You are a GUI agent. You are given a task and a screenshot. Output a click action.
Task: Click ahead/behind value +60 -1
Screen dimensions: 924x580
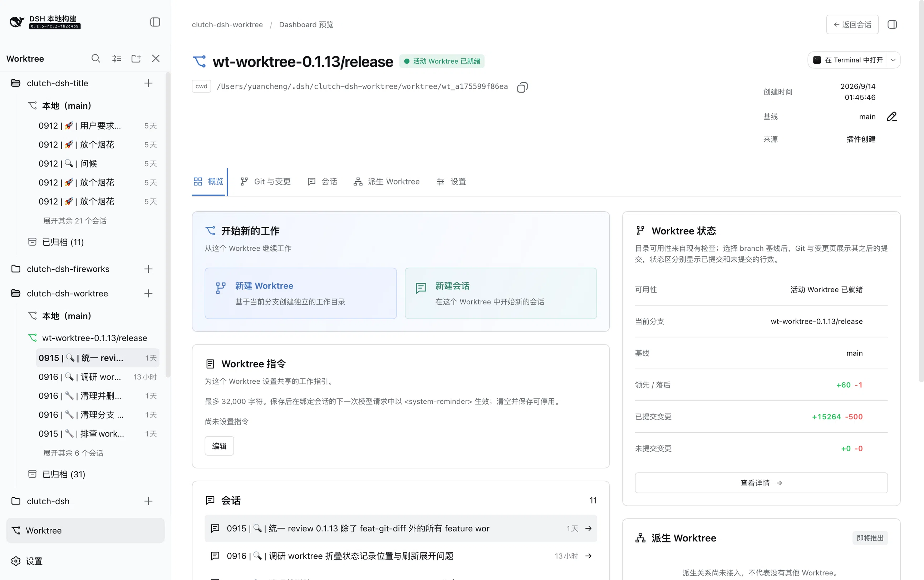[x=849, y=385]
